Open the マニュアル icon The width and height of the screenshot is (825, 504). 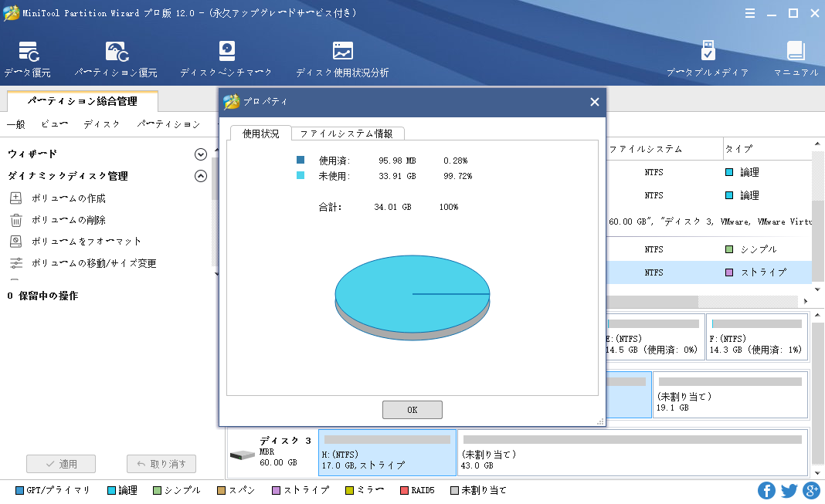click(796, 59)
